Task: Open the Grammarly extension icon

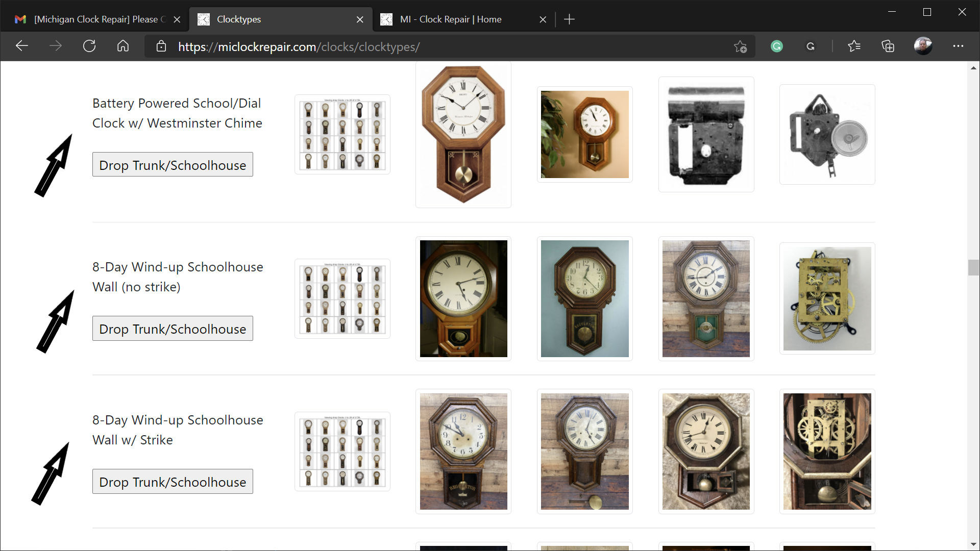Action: pos(777,46)
